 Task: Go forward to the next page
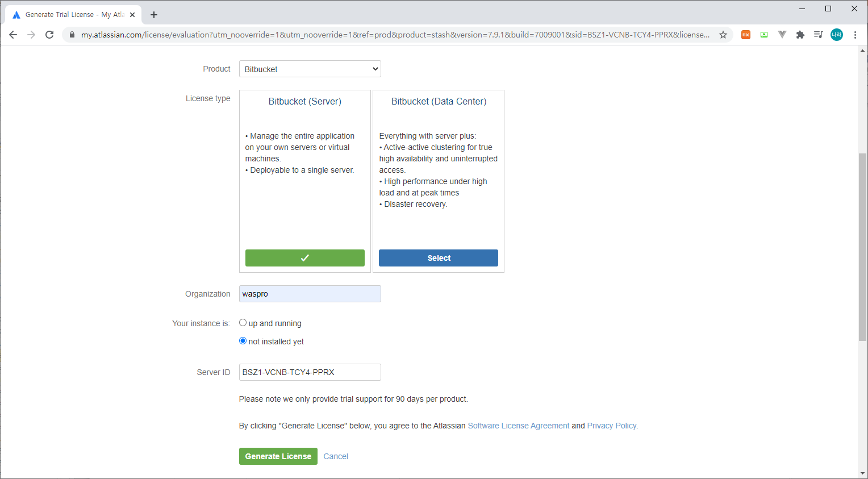pyautogui.click(x=31, y=35)
